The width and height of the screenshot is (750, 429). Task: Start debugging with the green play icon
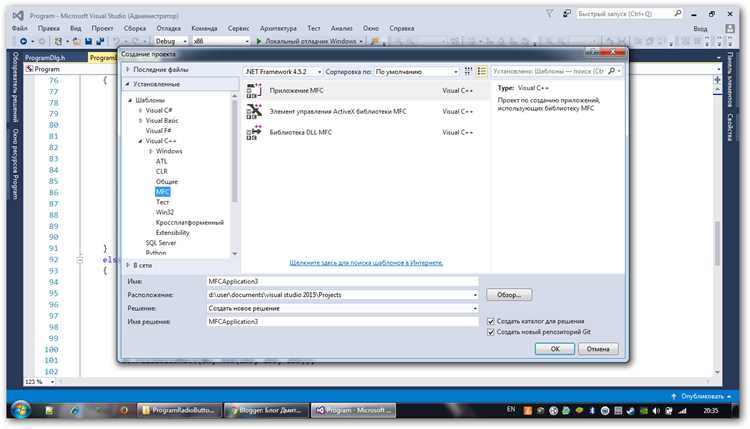pyautogui.click(x=259, y=41)
